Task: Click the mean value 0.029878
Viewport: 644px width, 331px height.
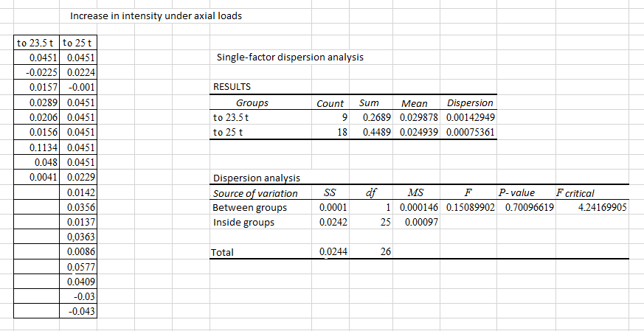Action: point(419,117)
